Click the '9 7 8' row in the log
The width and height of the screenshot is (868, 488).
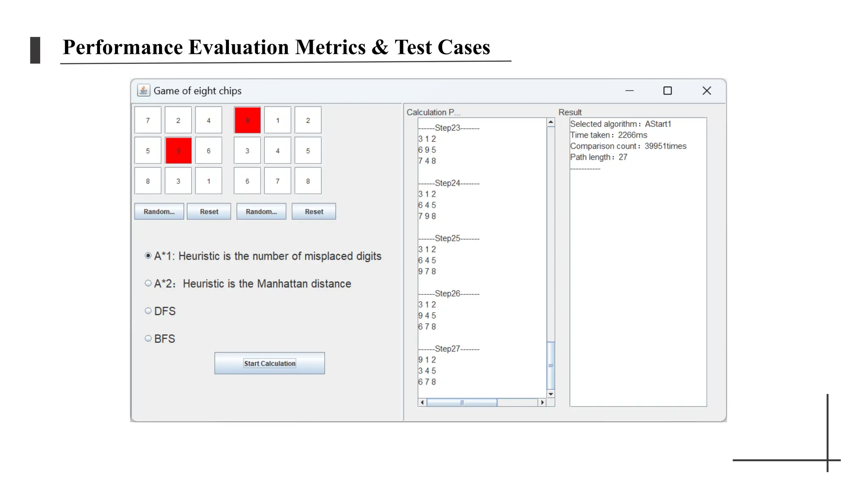[427, 272]
